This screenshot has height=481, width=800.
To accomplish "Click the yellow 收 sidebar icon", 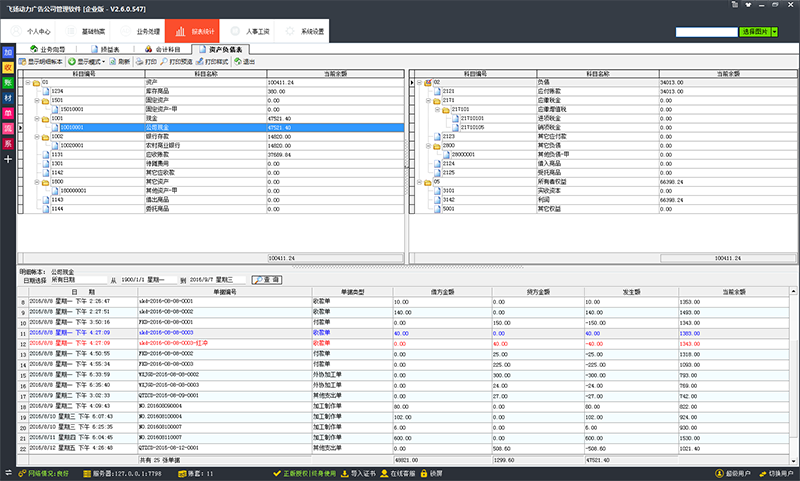I will 8,67.
